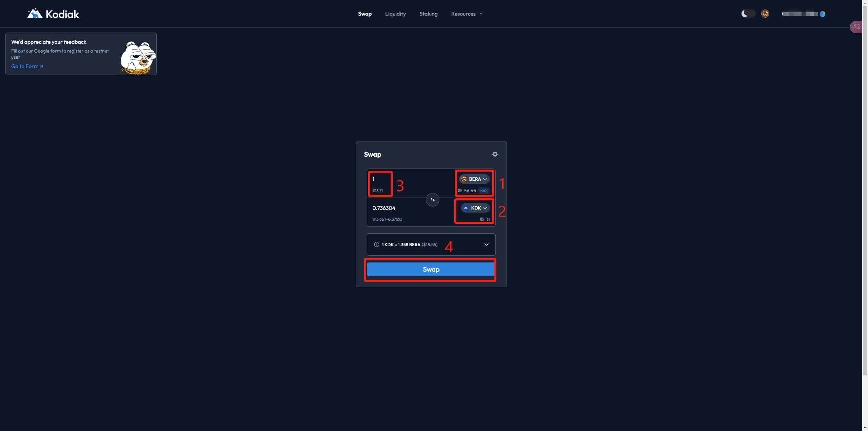Open the KDK token selector
This screenshot has height=431, width=868.
tap(475, 208)
